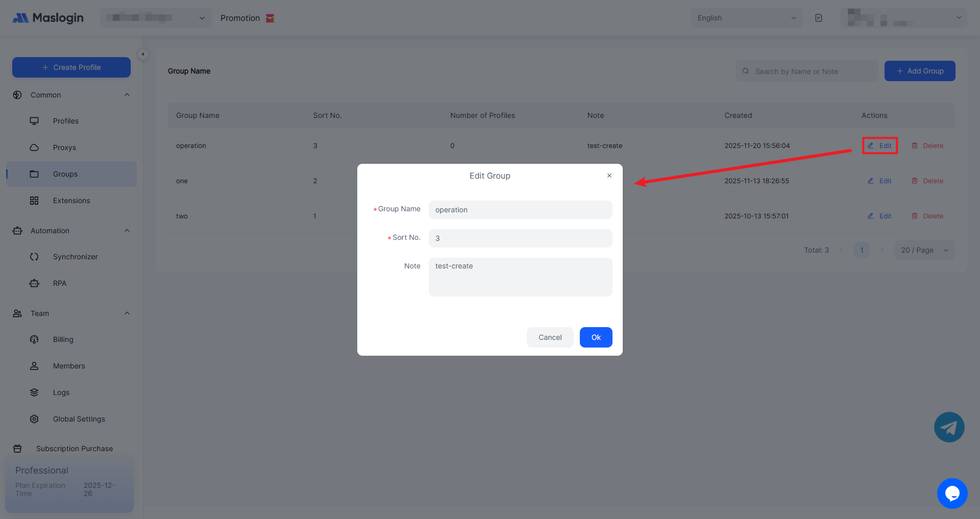Click the Telegram floating icon

click(949, 427)
